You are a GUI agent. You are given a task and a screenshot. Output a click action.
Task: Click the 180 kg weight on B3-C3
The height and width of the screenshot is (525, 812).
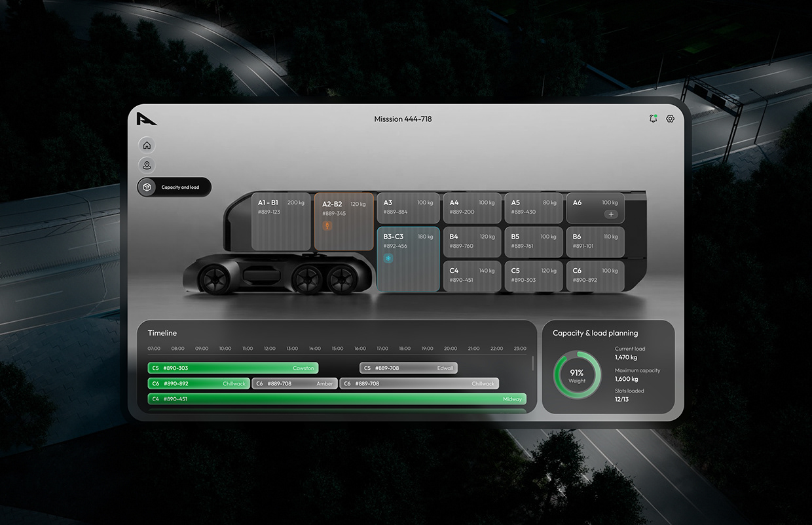[x=426, y=237]
